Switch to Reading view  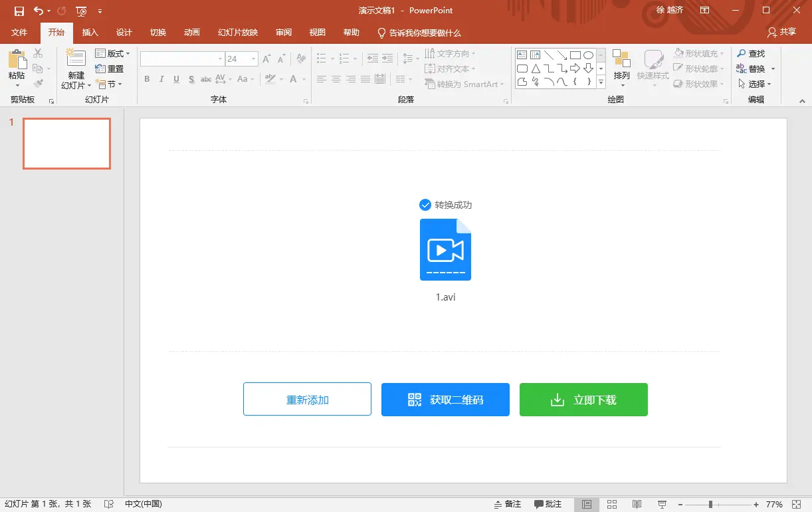tap(637, 504)
